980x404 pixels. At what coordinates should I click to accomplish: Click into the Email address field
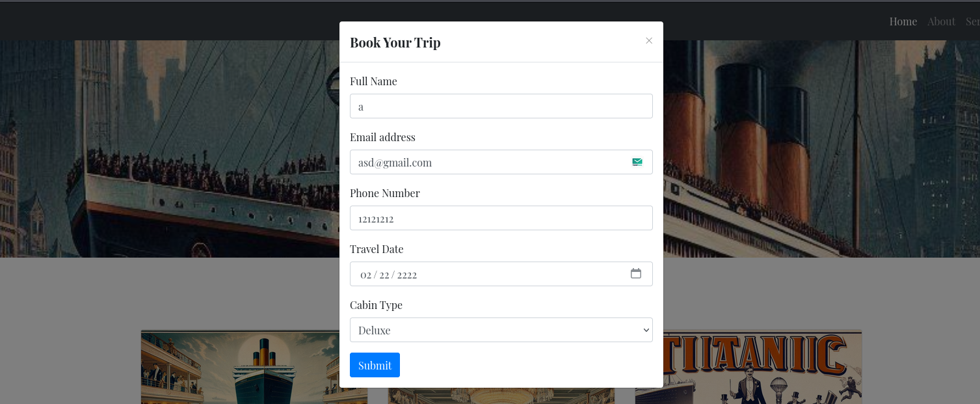point(488,162)
